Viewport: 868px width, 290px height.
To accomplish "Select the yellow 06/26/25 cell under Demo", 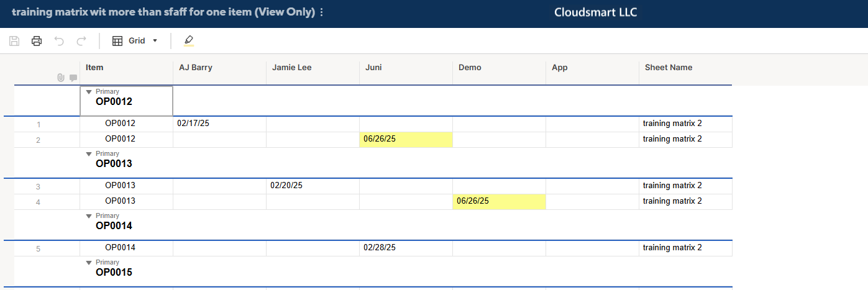I will pyautogui.click(x=499, y=201).
